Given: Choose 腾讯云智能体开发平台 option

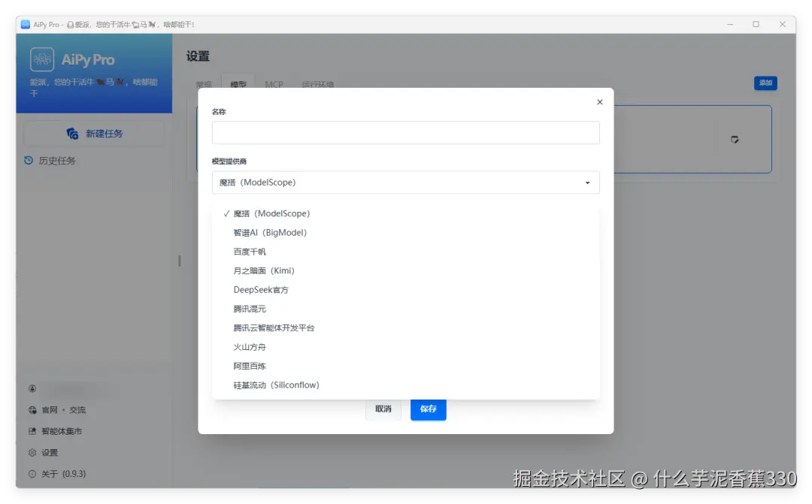Looking at the screenshot, I should point(405,328).
